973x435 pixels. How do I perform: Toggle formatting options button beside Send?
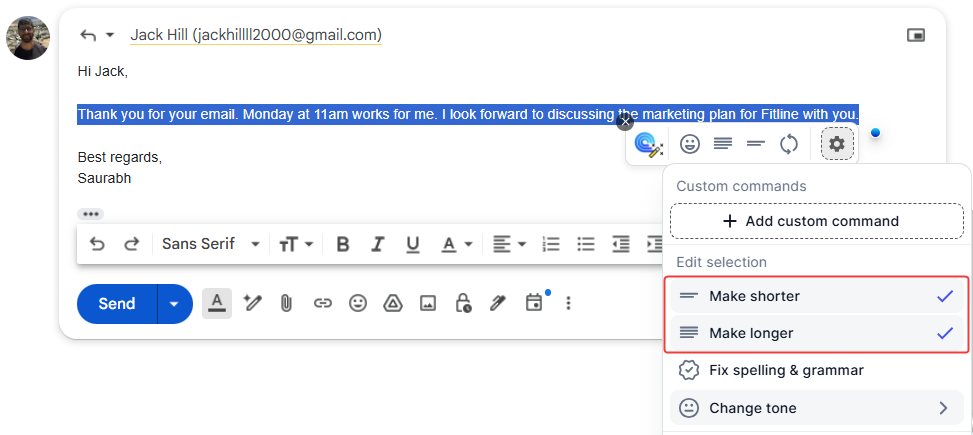point(217,303)
